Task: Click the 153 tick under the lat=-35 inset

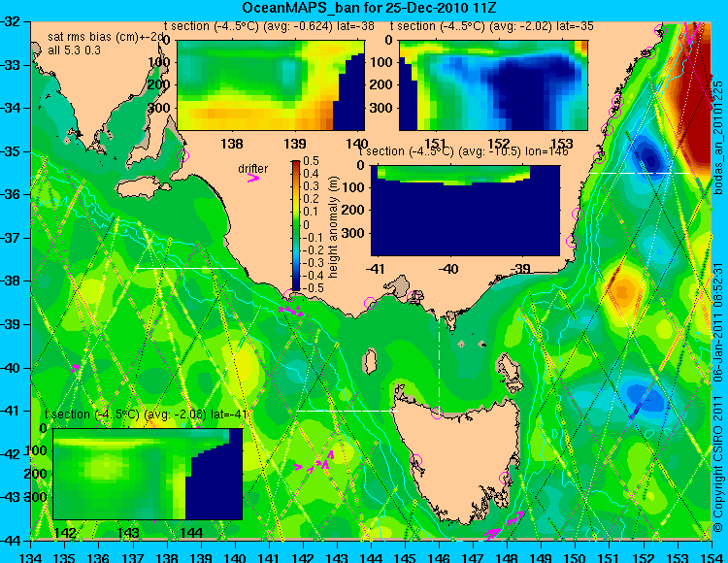Action: coord(562,143)
